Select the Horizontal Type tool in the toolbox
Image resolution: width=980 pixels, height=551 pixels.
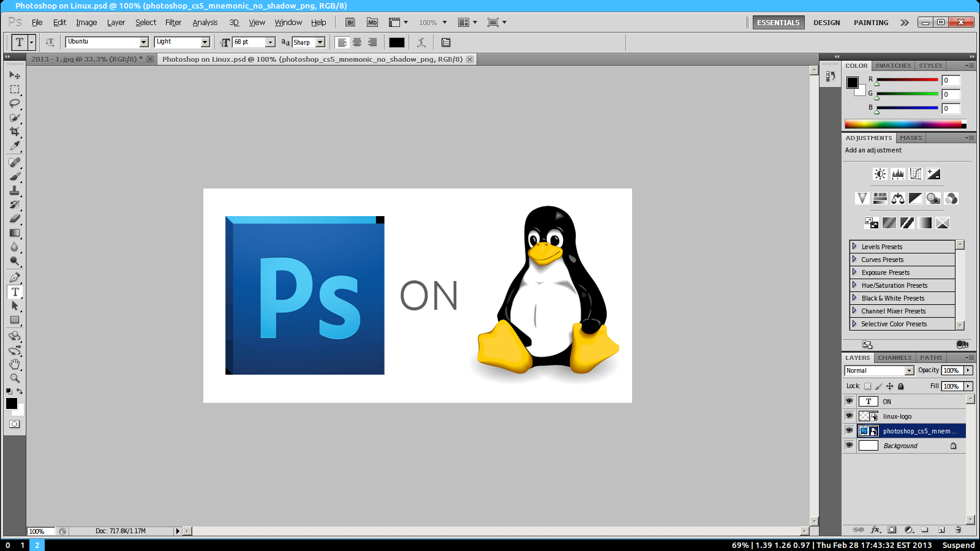[x=15, y=292]
